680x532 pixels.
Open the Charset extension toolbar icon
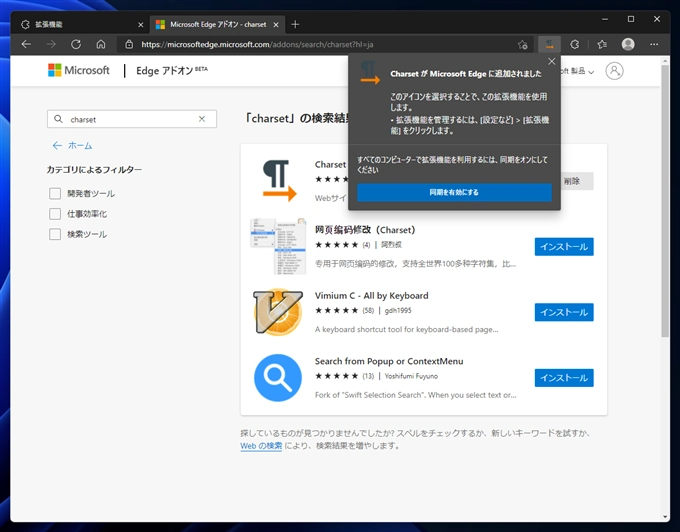[x=549, y=44]
